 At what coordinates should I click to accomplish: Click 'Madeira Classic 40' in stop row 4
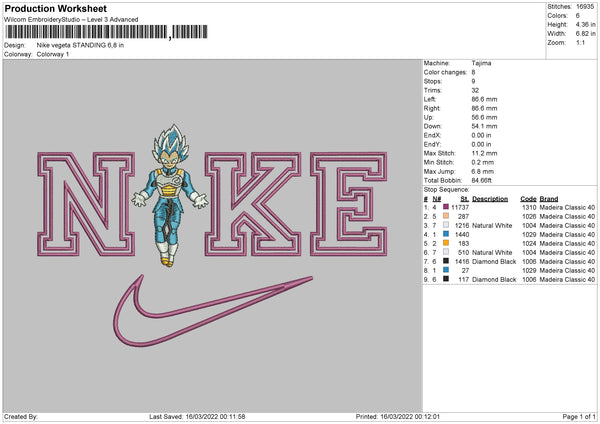coord(567,235)
